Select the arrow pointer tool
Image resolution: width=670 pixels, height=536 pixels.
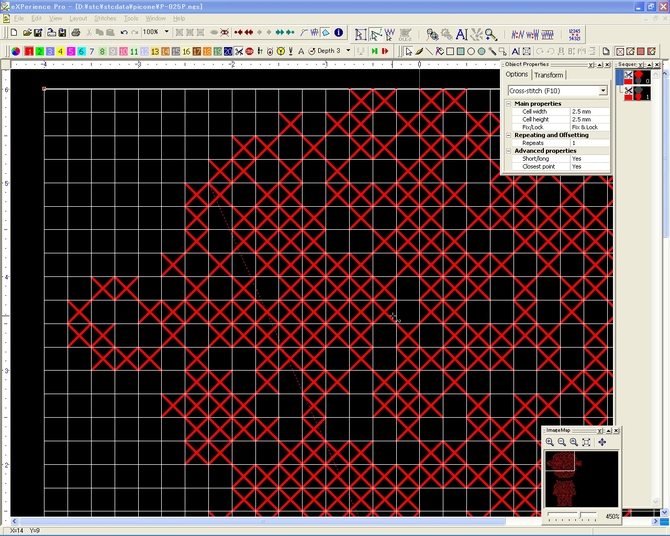click(x=408, y=51)
